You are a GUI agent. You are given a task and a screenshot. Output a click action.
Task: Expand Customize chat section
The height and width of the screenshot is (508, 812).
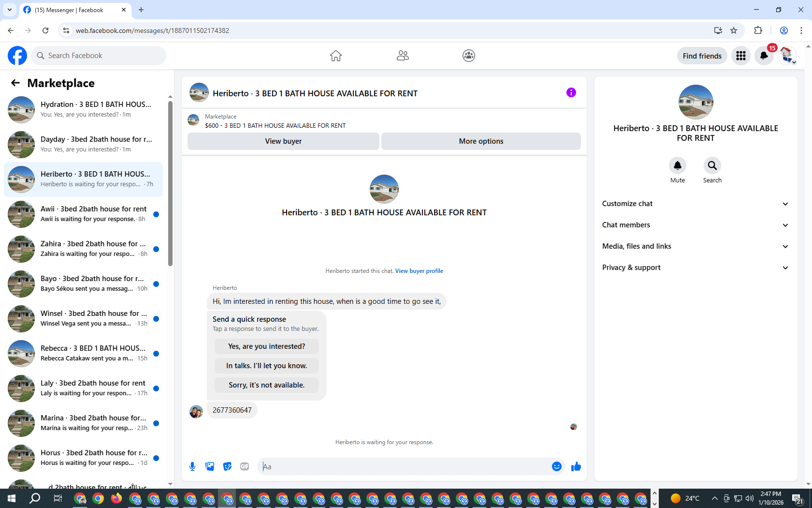tap(696, 204)
